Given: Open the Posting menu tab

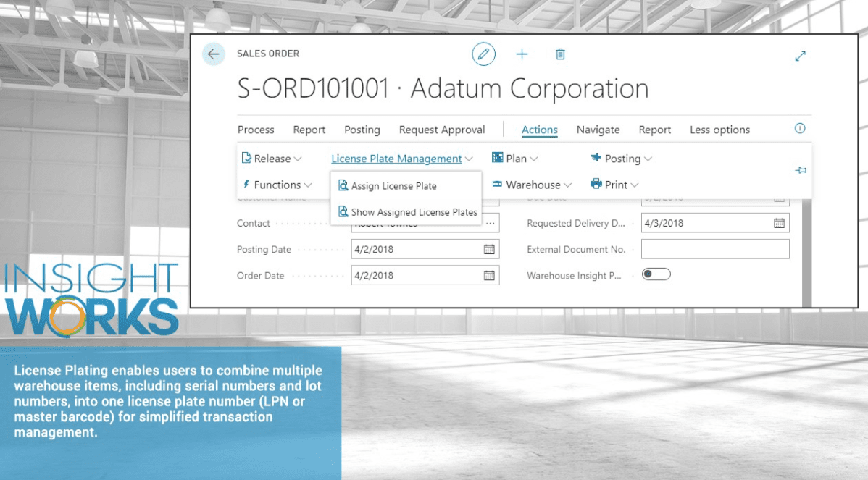Looking at the screenshot, I should pyautogui.click(x=362, y=130).
